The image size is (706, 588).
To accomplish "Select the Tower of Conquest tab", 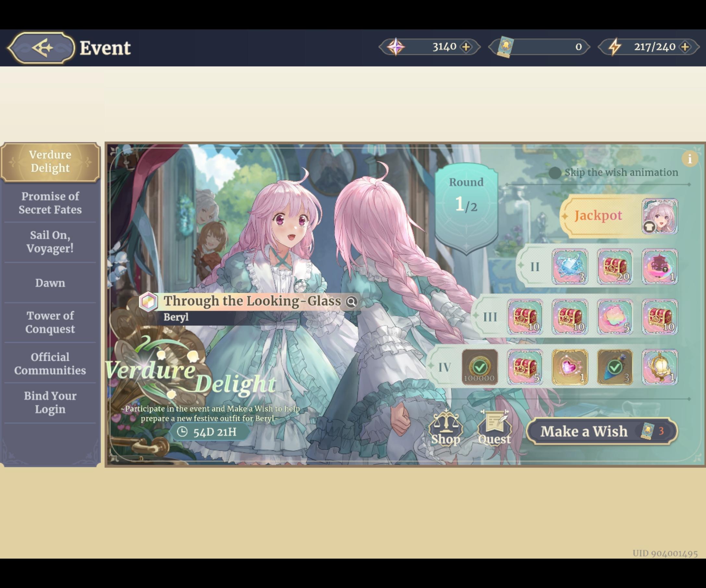I will 50,322.
